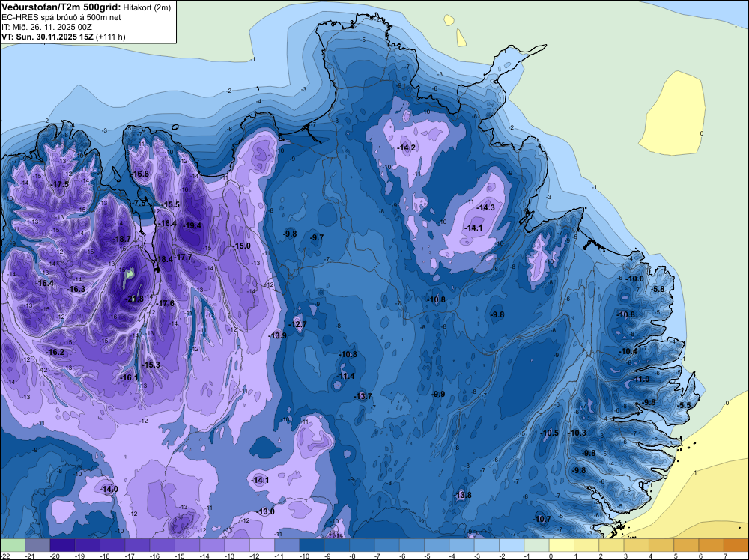The width and height of the screenshot is (749, 560).
Task: Click the -10.4 temperature reading
Action: pyautogui.click(x=628, y=351)
